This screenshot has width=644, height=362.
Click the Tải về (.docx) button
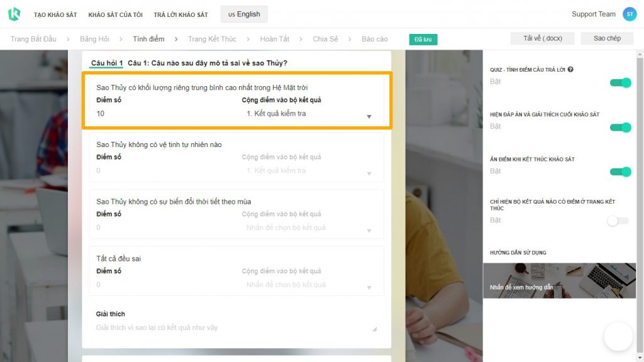[542, 38]
